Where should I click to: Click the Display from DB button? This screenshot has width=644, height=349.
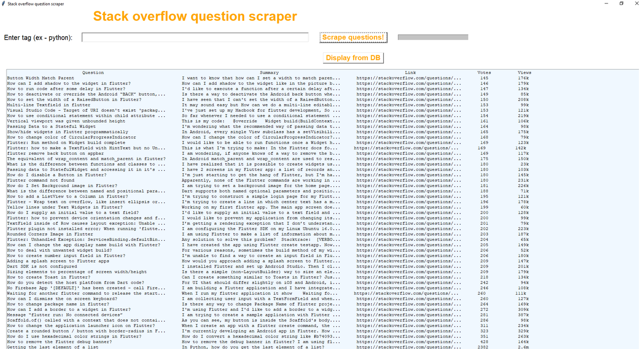[353, 58]
